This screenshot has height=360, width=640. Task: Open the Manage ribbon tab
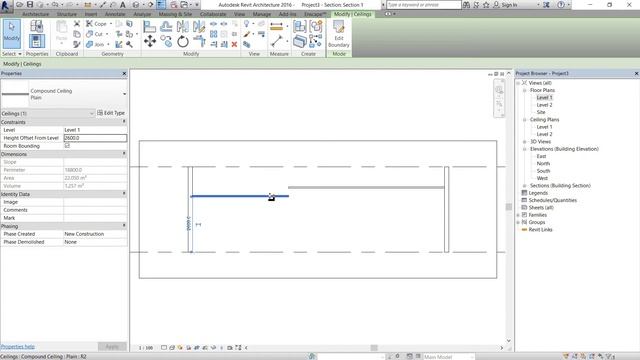click(262, 14)
